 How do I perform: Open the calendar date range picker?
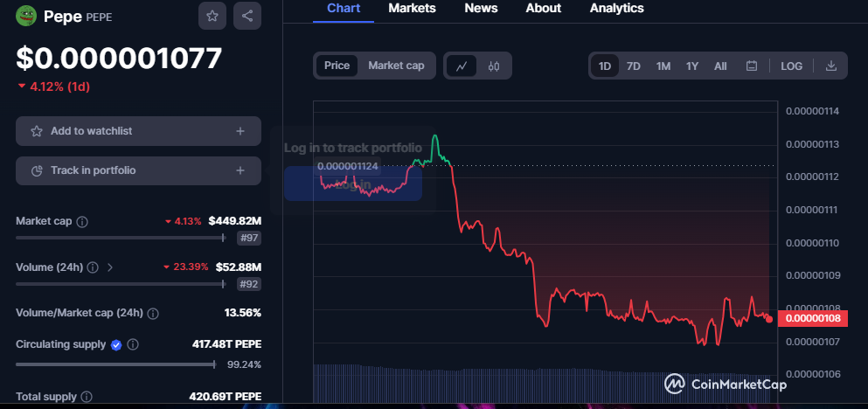751,66
